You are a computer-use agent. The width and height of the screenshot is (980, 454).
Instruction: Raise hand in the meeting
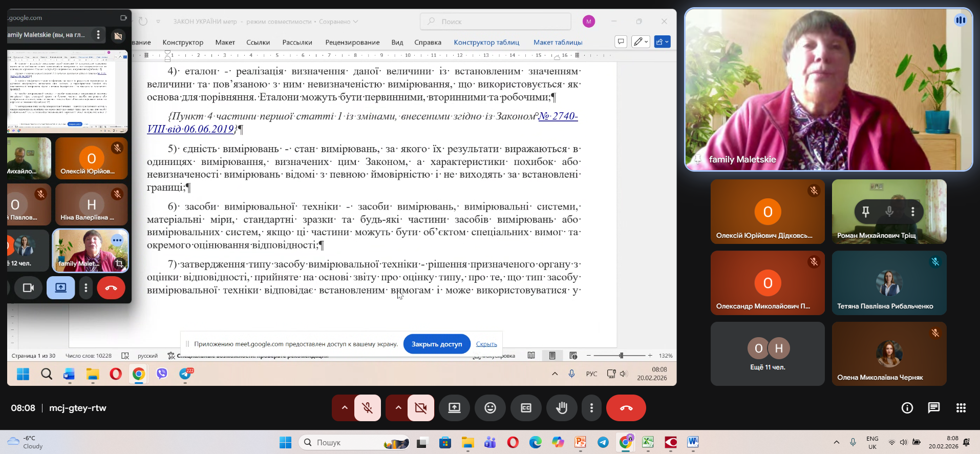(562, 408)
